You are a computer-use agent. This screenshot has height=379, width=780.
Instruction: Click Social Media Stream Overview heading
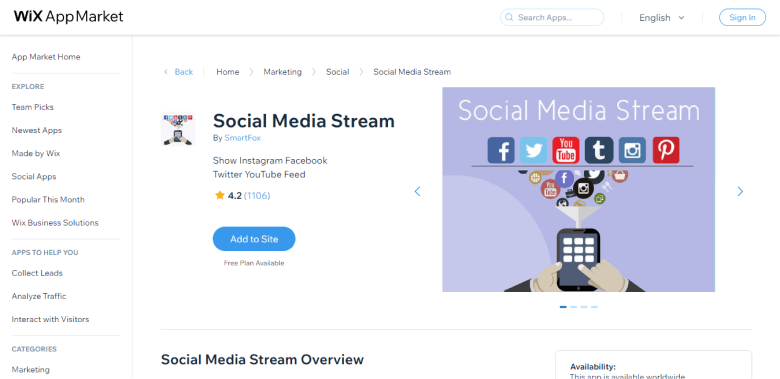262,360
